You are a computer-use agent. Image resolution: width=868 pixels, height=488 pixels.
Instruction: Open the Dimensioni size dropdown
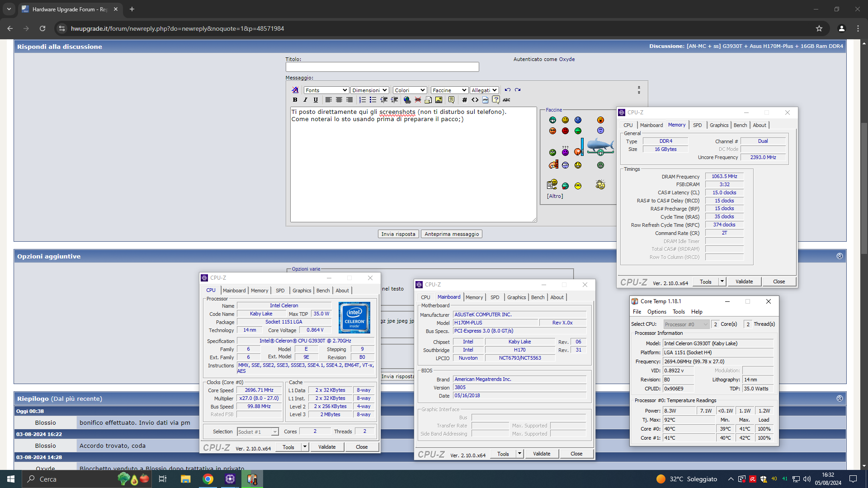click(370, 90)
